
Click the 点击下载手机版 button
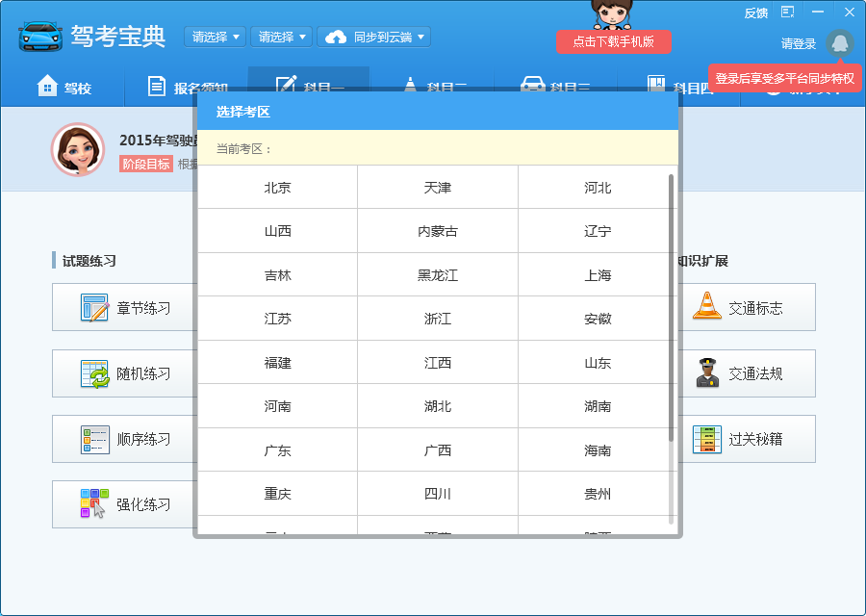click(x=615, y=42)
